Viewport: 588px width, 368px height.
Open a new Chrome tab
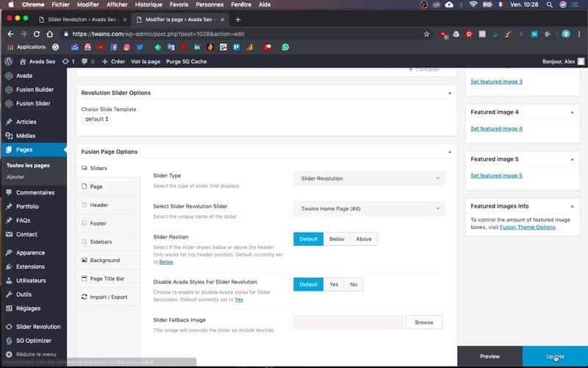237,20
